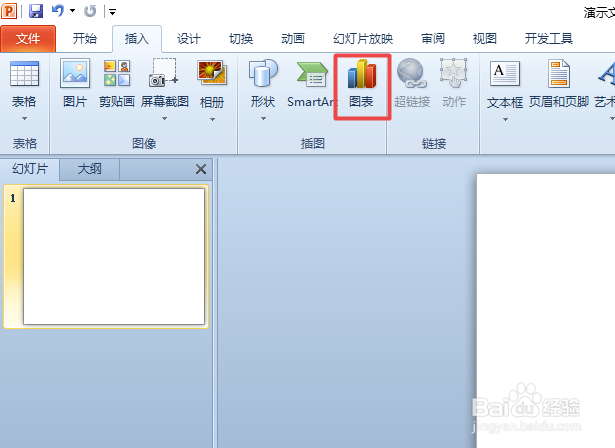Image resolution: width=615 pixels, height=448 pixels.
Task: Select slide 1 thumbnail
Action: (114, 256)
